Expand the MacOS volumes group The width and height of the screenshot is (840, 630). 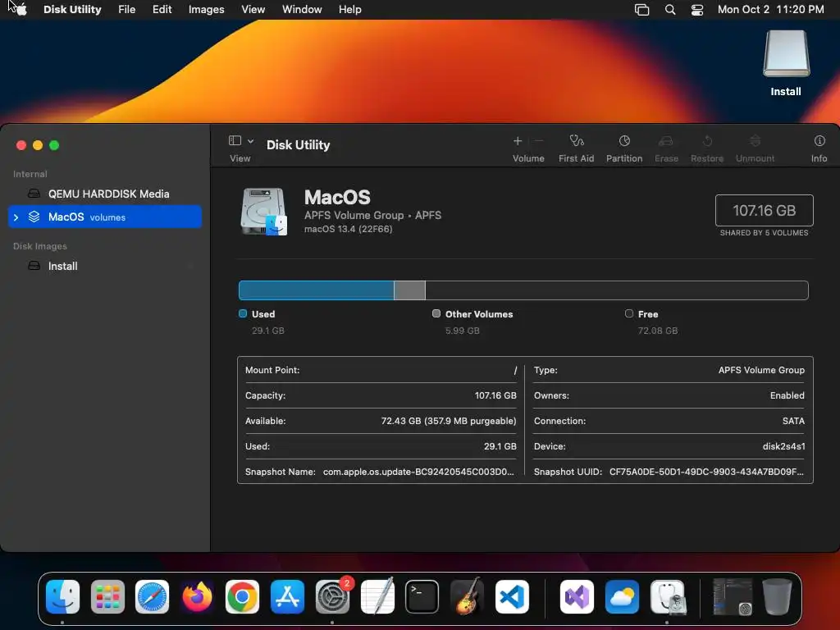click(16, 217)
